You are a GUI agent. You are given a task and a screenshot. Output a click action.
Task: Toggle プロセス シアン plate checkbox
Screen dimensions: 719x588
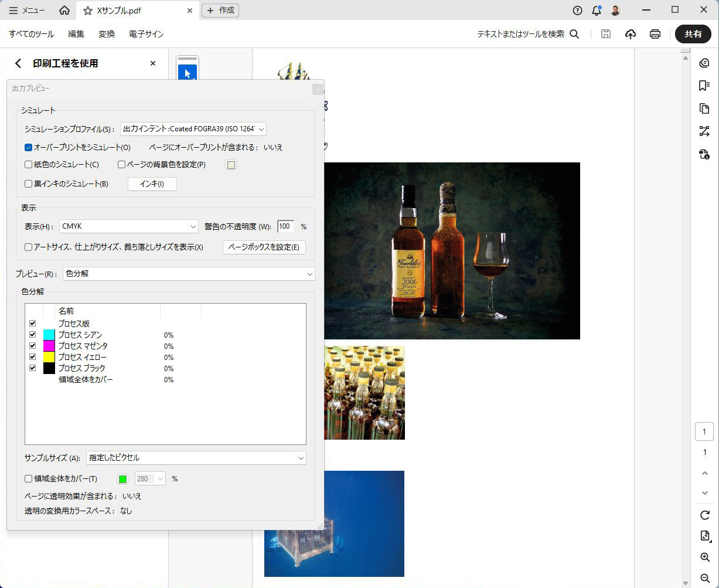33,335
